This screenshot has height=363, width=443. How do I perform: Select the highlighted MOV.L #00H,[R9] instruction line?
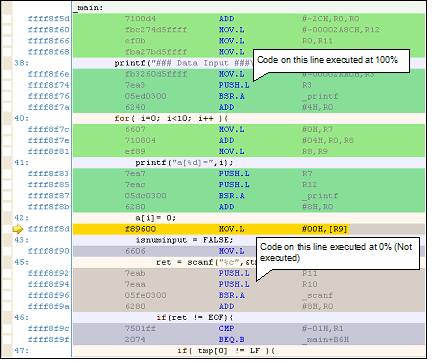click(249, 229)
